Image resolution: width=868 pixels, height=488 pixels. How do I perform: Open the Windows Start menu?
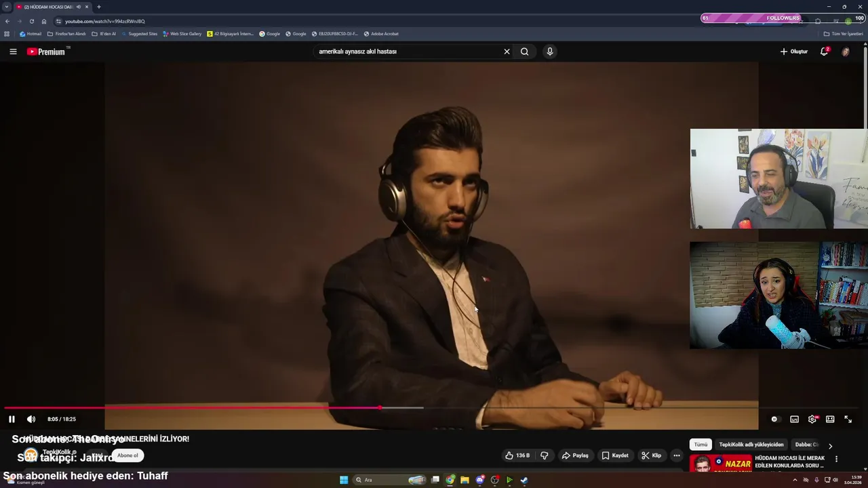pyautogui.click(x=344, y=480)
